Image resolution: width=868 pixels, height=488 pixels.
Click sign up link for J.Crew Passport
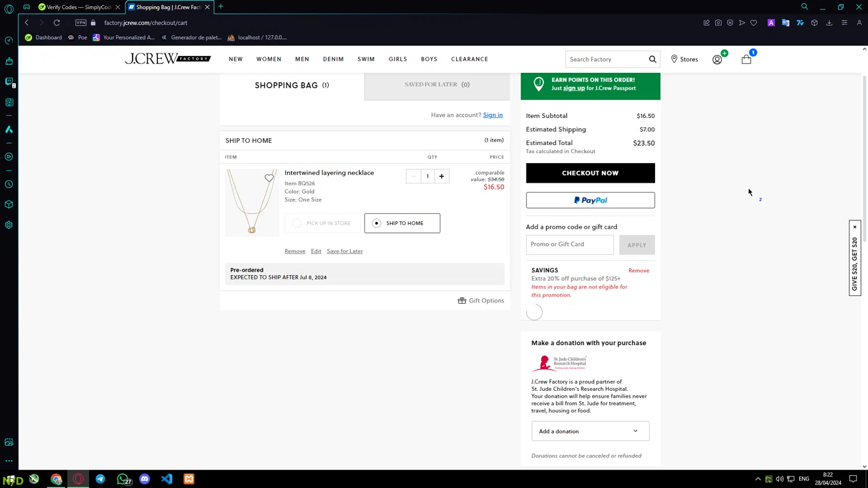coord(574,88)
